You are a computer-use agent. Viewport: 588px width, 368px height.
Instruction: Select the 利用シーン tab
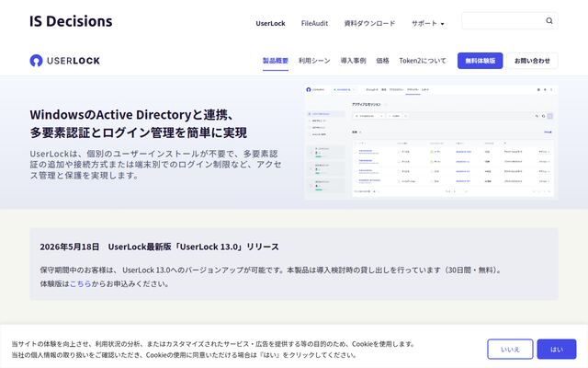(314, 61)
